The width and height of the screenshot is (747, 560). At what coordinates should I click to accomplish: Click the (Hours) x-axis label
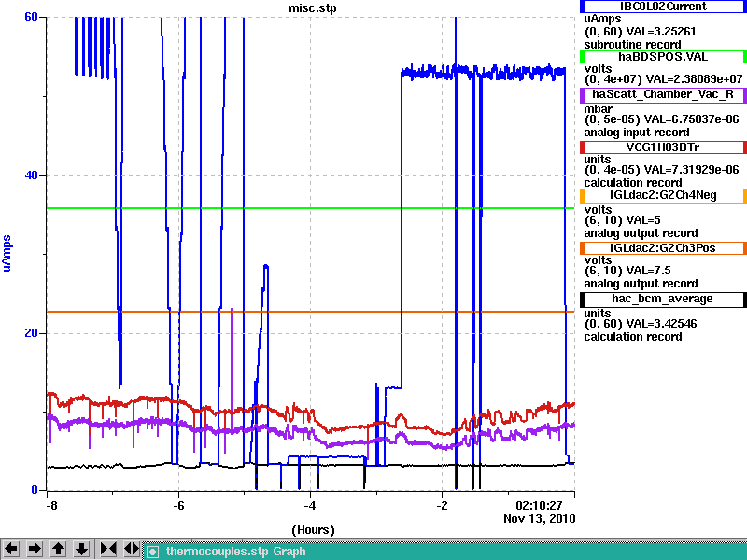[x=313, y=529]
